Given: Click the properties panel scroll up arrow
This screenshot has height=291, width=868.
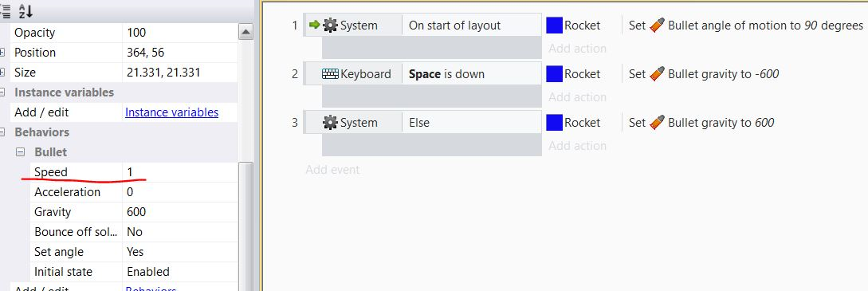Looking at the screenshot, I should (x=245, y=32).
